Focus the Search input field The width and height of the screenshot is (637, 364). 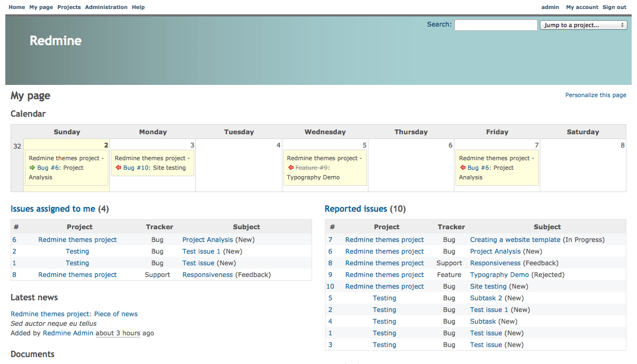tap(496, 25)
